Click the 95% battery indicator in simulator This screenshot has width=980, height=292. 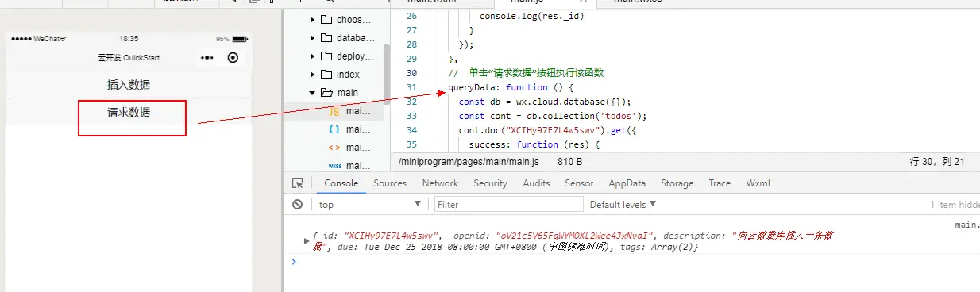(232, 38)
